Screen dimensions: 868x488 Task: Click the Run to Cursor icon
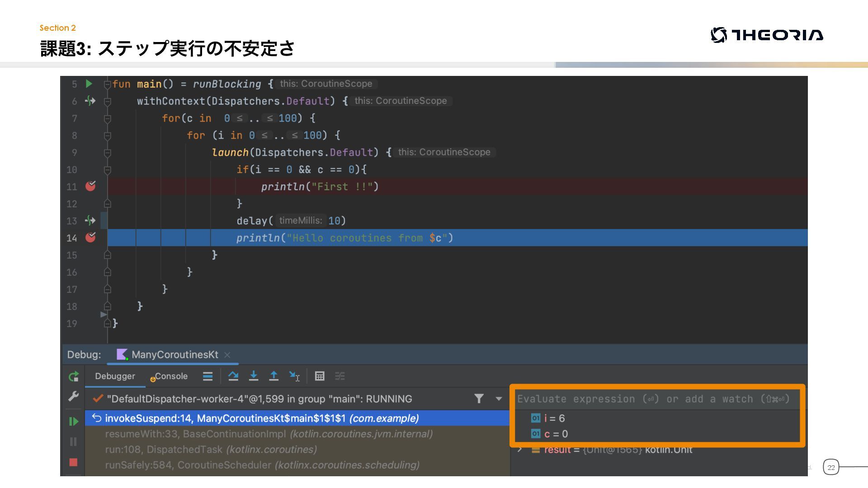coord(294,376)
